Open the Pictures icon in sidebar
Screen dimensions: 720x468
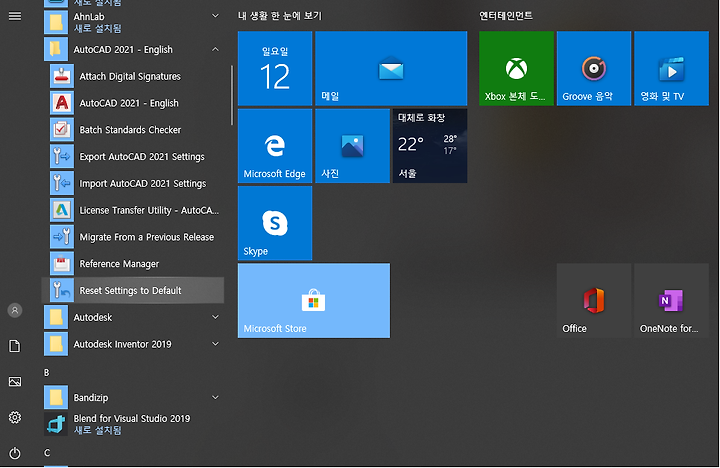[x=15, y=382]
